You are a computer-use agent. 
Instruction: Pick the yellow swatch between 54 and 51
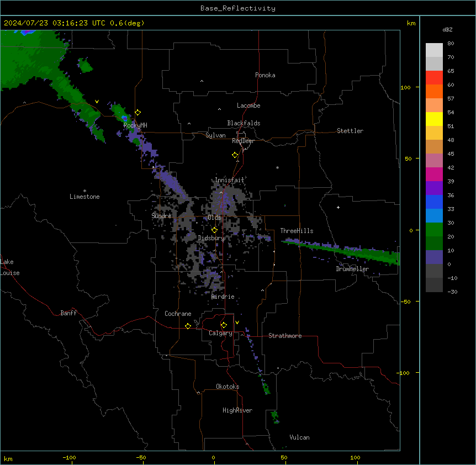pos(434,119)
